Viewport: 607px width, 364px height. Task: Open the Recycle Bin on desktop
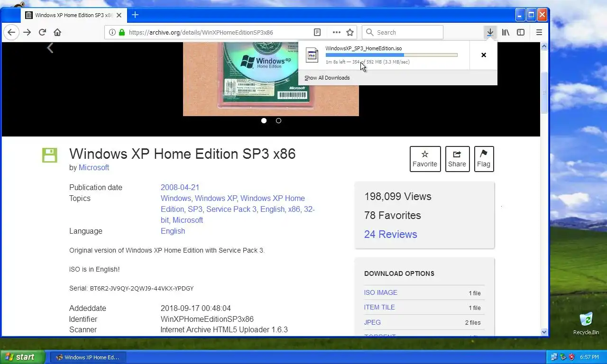(586, 324)
